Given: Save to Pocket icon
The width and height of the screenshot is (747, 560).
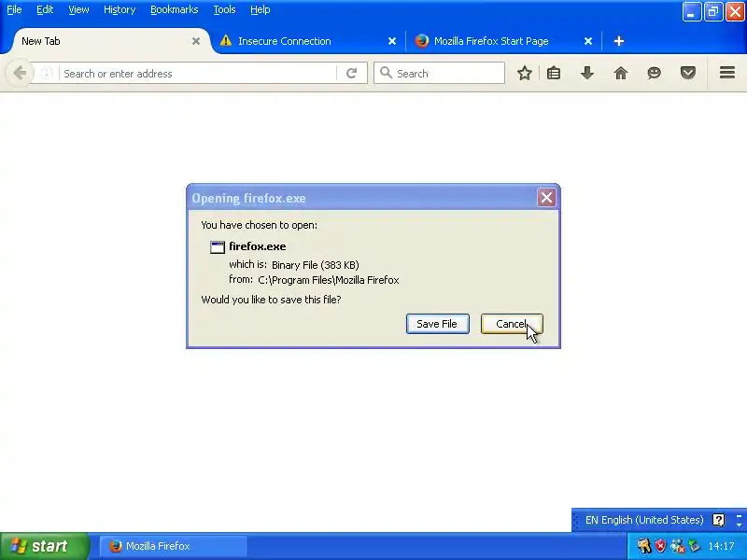Looking at the screenshot, I should click(x=688, y=73).
